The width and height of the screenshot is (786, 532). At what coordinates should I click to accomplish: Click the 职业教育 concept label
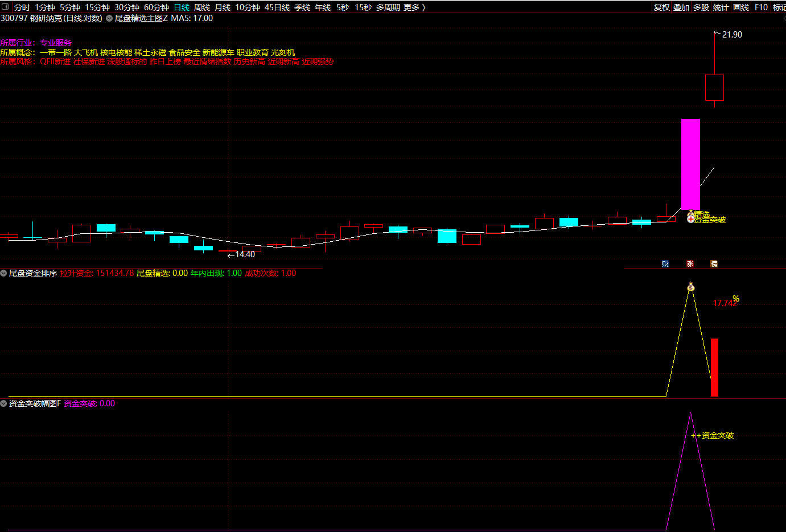point(253,52)
